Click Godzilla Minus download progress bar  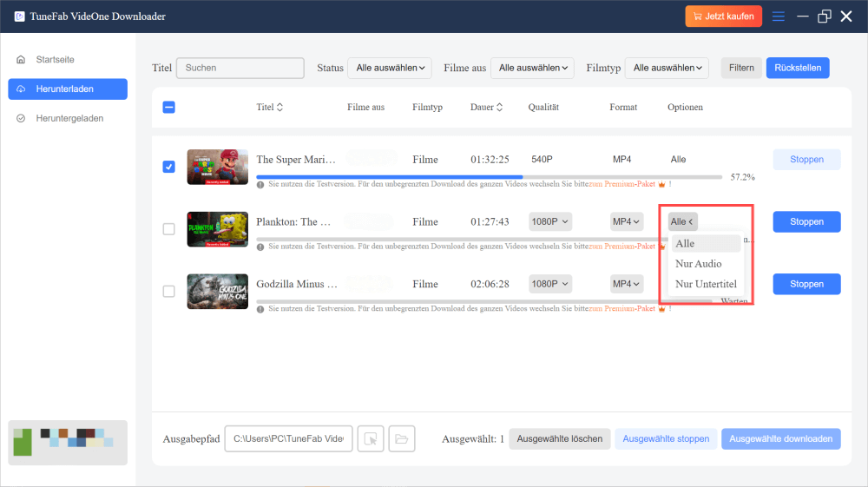point(483,301)
